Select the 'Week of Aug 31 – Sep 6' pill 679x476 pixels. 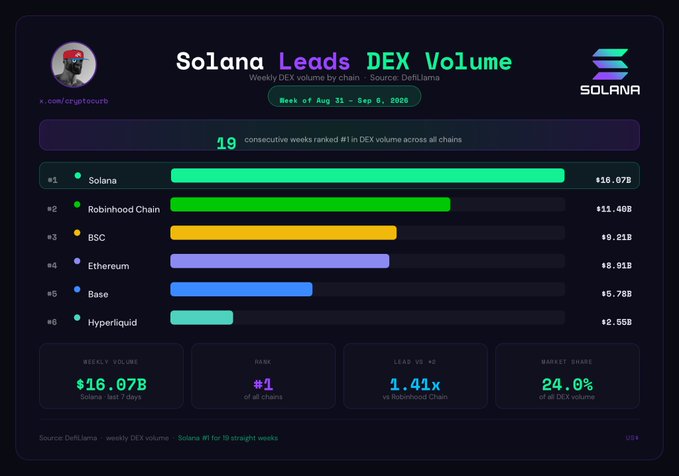click(x=344, y=96)
